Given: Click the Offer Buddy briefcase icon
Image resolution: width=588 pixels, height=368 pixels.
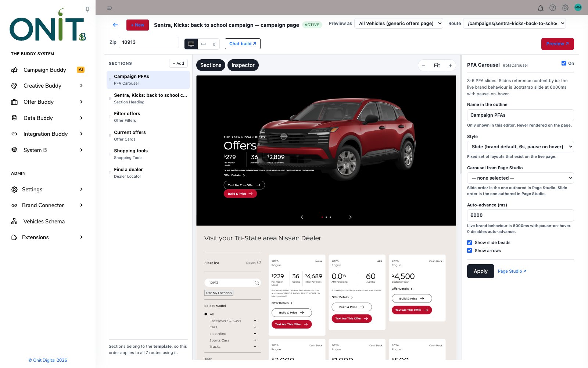Looking at the screenshot, I should (14, 102).
